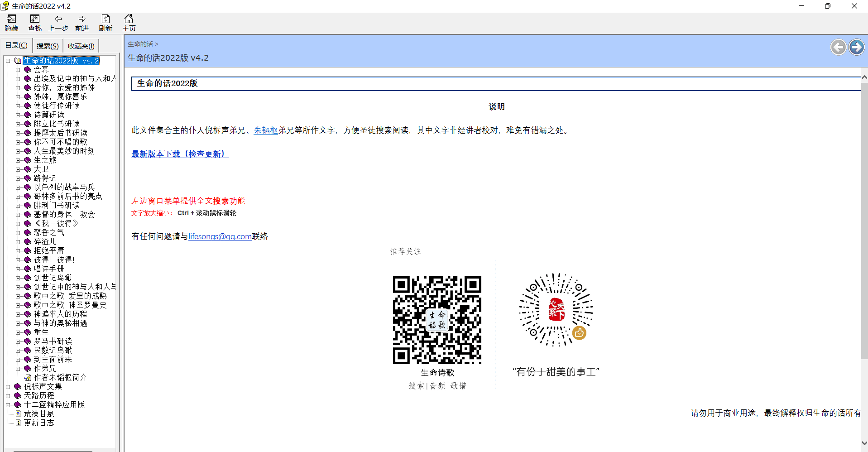The height and width of the screenshot is (452, 868).
Task: Expand the 腓立比书研读 tree node
Action: 18,124
